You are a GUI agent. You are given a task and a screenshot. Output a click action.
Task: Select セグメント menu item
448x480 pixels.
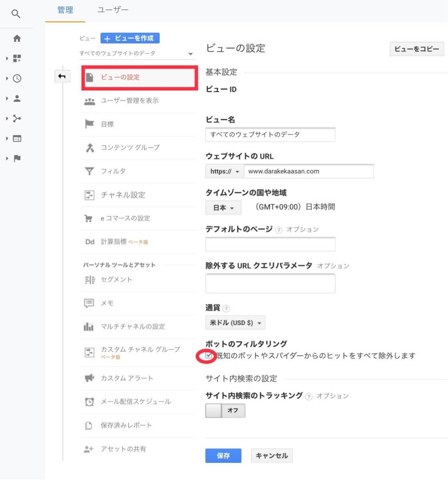tap(137, 280)
